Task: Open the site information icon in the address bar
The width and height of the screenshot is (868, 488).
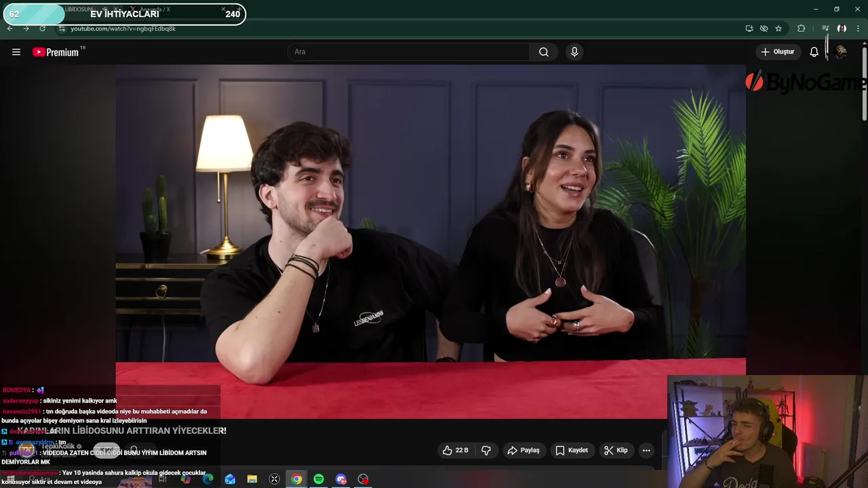Action: [62, 28]
